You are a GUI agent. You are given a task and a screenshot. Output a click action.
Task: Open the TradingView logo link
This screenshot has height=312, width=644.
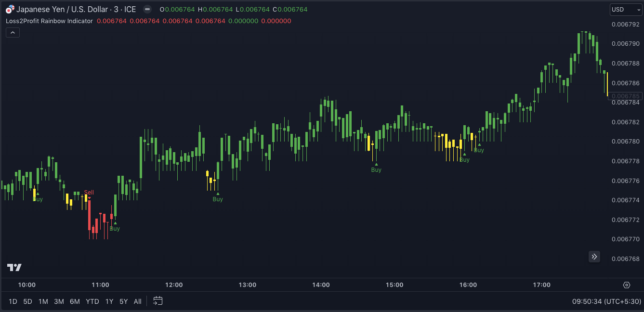(14, 267)
